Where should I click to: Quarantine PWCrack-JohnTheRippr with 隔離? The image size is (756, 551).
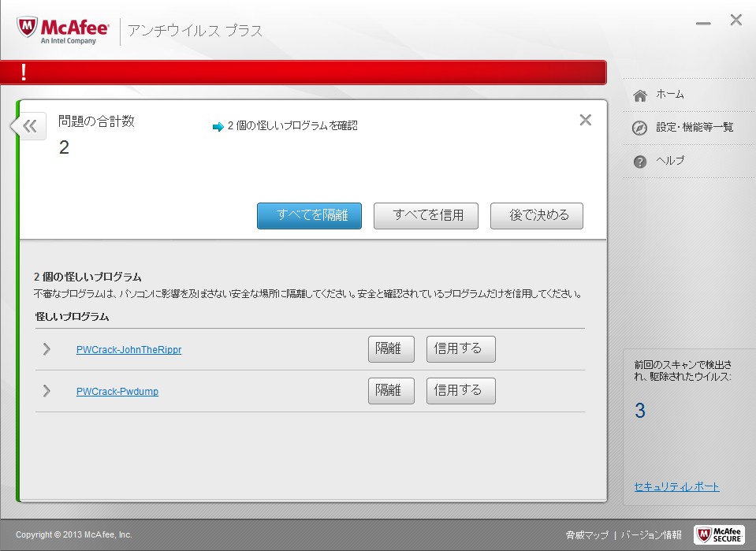click(391, 349)
